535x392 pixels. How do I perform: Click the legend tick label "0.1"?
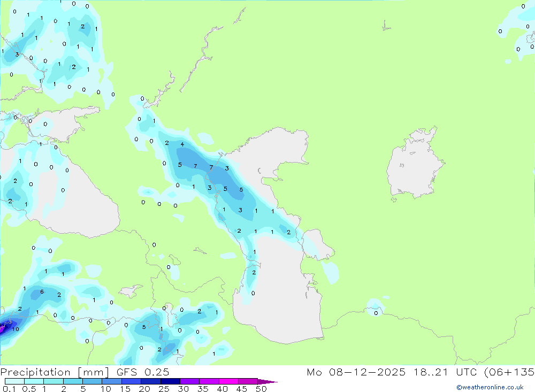tap(9, 389)
